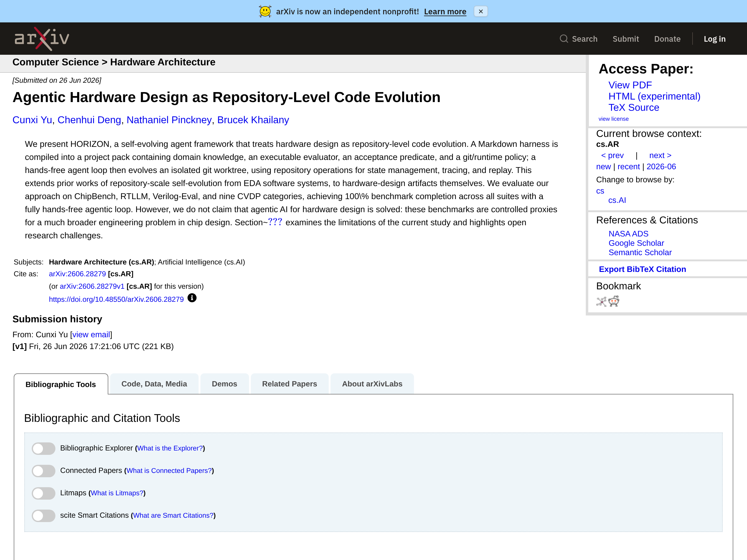The width and height of the screenshot is (747, 560).
Task: Browse by cs category
Action: coord(600,191)
